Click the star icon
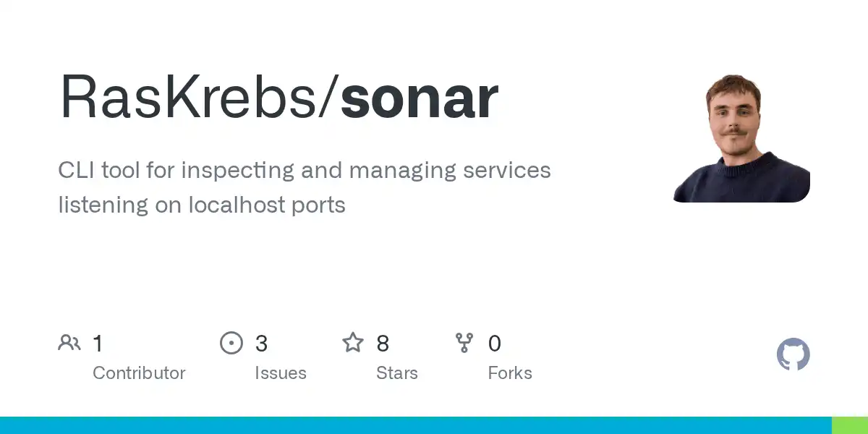This screenshot has height=434, width=868. 353,343
